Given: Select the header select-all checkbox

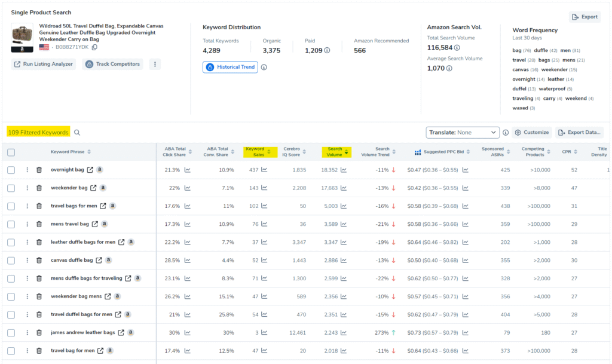Looking at the screenshot, I should click(11, 152).
